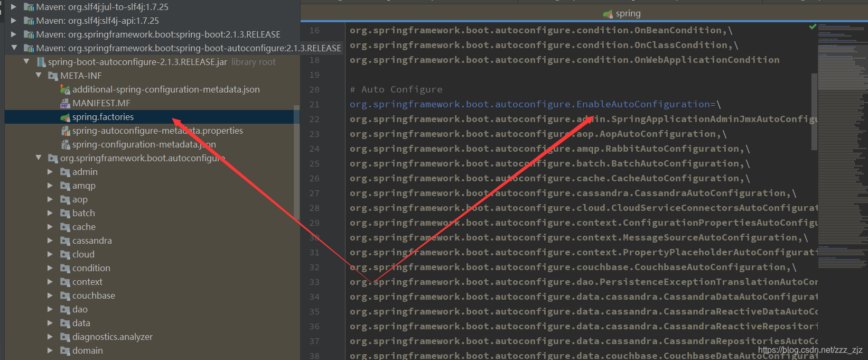
Task: Click the org.springframework.boot.autoconfigure package icon
Action: (x=53, y=158)
